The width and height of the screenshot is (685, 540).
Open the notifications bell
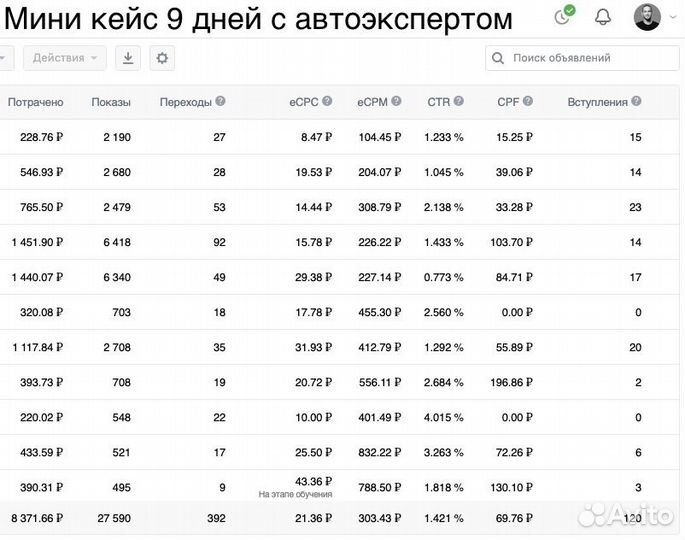pyautogui.click(x=603, y=17)
